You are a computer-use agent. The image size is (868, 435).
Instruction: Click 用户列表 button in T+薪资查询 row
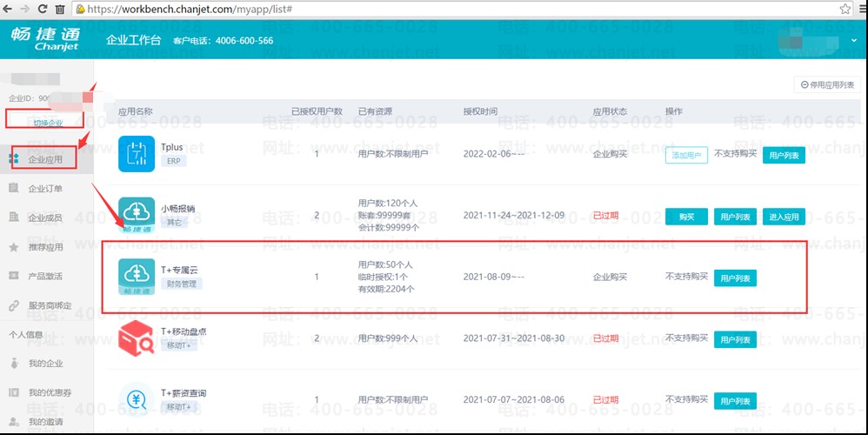[x=735, y=401]
